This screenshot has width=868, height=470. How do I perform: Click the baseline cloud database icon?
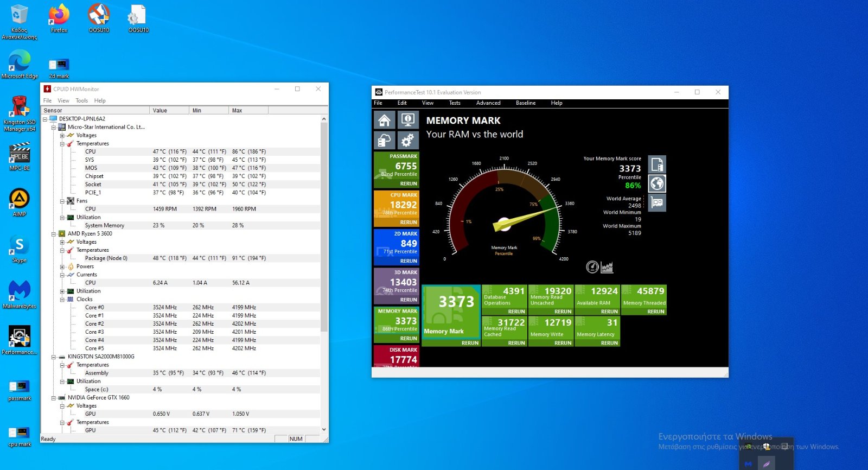point(384,141)
